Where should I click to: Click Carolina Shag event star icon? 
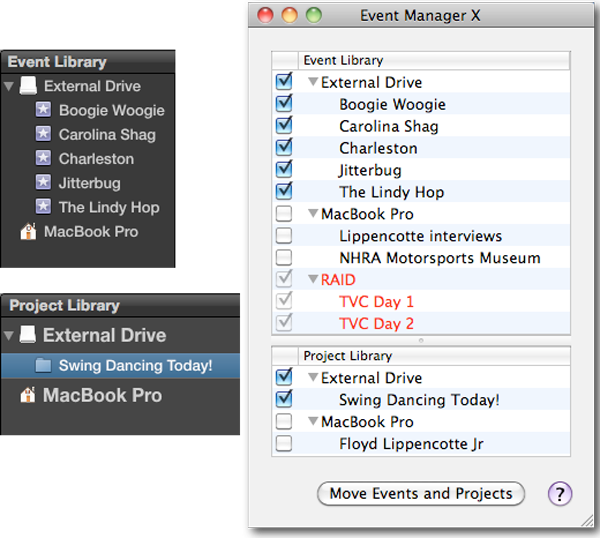[43, 134]
